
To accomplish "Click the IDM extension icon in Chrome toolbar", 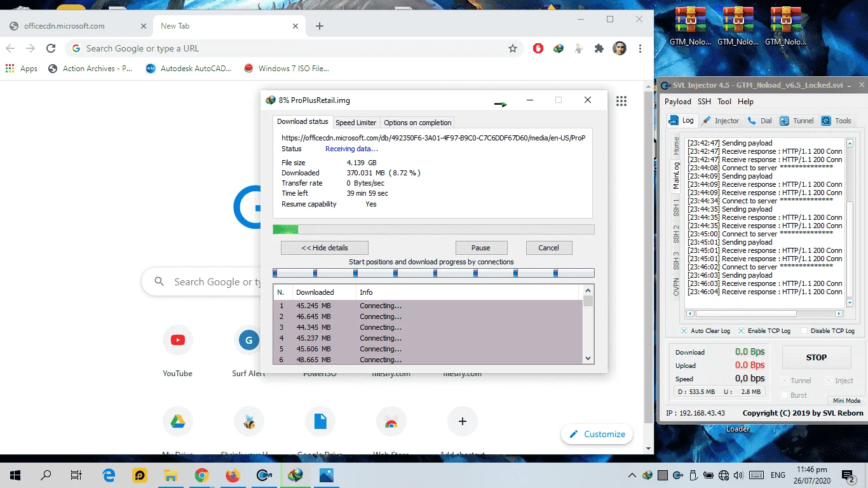I will click(559, 48).
